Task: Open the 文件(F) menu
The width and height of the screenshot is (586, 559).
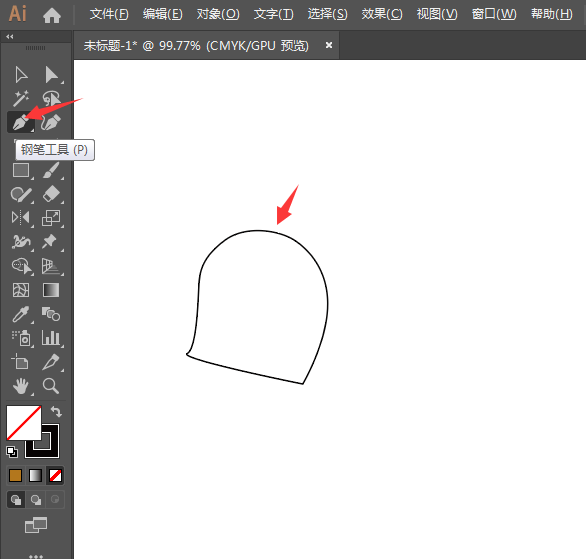Action: (x=109, y=15)
